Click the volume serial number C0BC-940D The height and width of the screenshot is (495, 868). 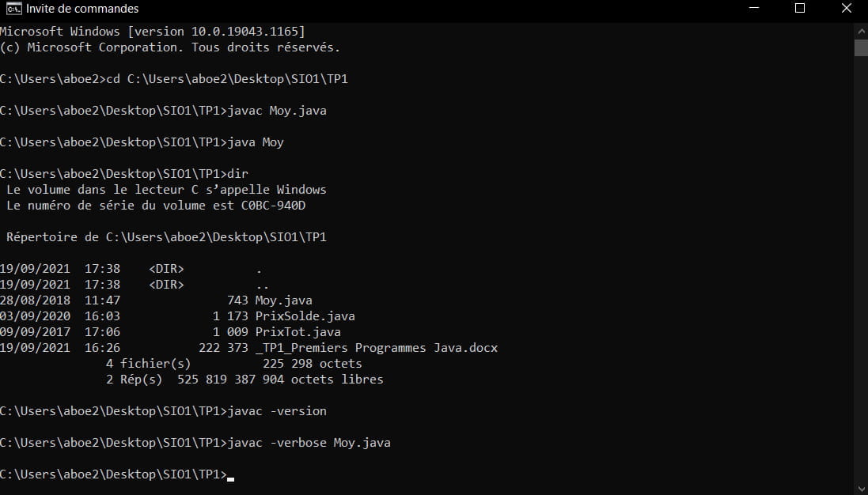(273, 206)
